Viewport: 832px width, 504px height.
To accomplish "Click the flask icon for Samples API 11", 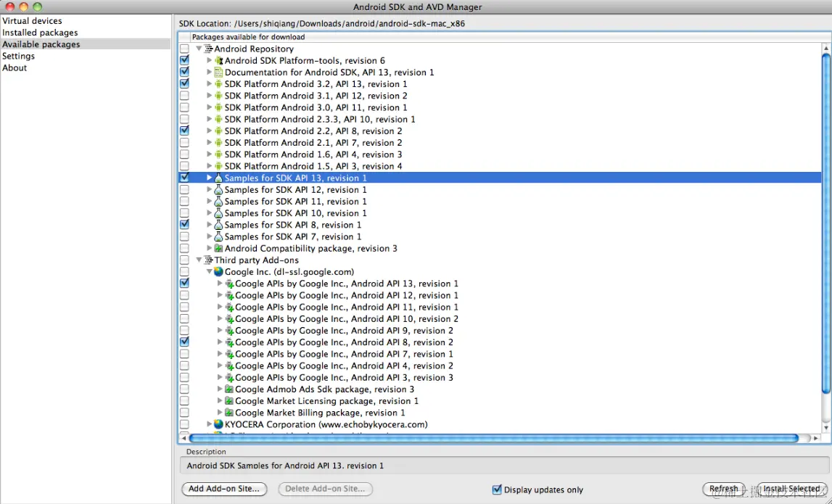I will [x=218, y=201].
